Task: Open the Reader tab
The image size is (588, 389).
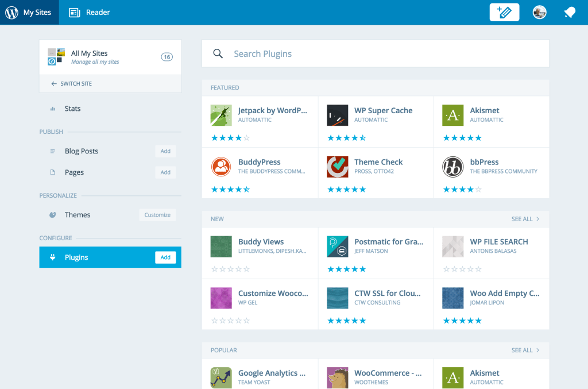Action: [x=89, y=13]
